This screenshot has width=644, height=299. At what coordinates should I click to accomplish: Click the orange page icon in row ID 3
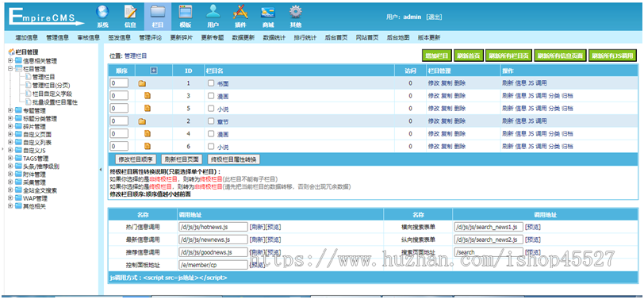coord(148,96)
